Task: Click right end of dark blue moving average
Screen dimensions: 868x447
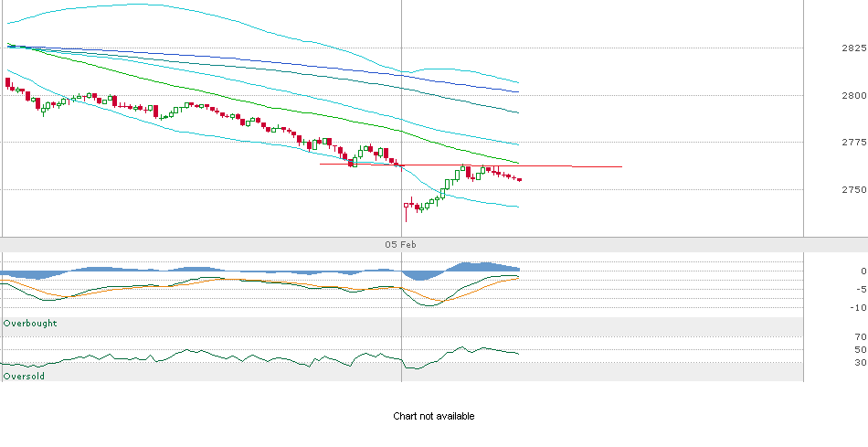Action: (518, 91)
